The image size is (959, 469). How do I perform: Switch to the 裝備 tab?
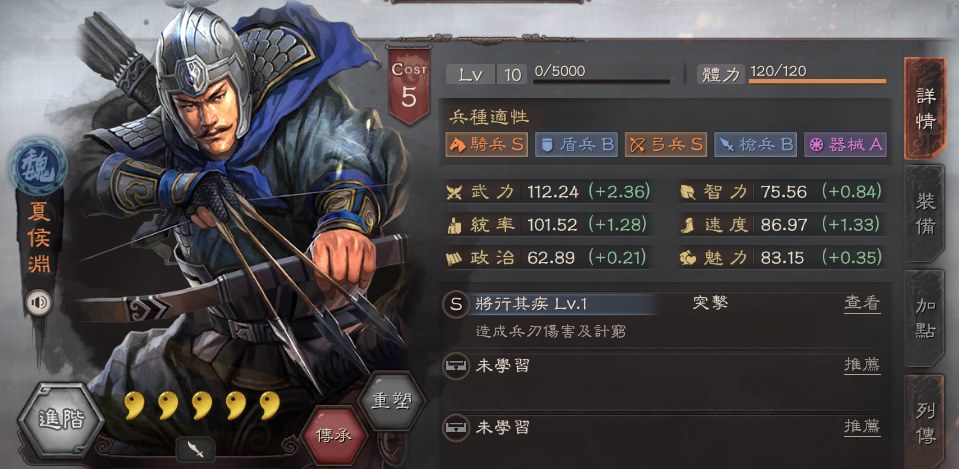925,213
